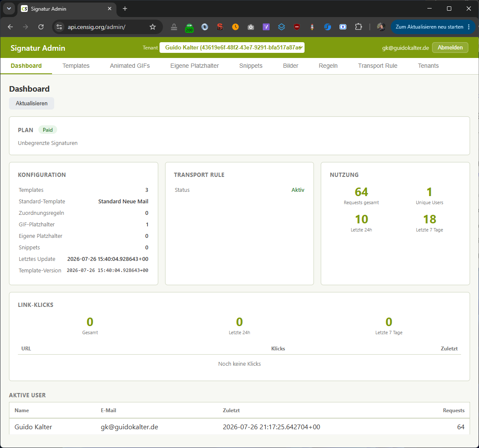Open the green 200 status extension
This screenshot has height=448, width=479.
click(x=189, y=27)
